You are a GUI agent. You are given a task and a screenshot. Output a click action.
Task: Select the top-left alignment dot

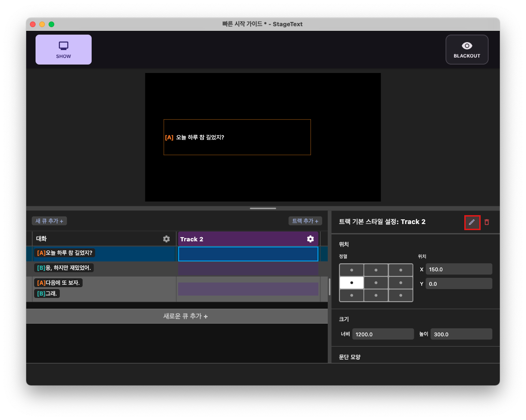(351, 269)
